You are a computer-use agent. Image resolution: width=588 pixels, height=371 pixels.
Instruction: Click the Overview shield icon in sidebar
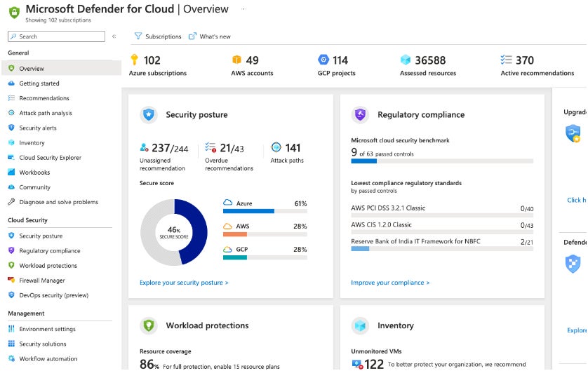click(11, 68)
